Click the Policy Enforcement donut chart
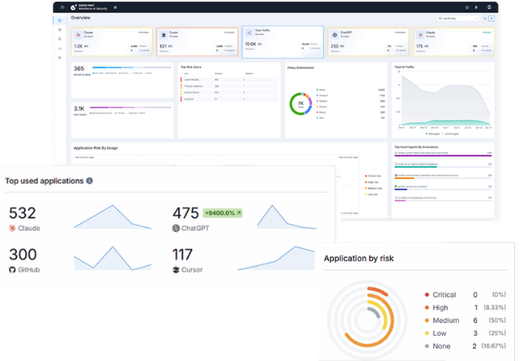Image resolution: width=523 pixels, height=361 pixels. [x=301, y=104]
